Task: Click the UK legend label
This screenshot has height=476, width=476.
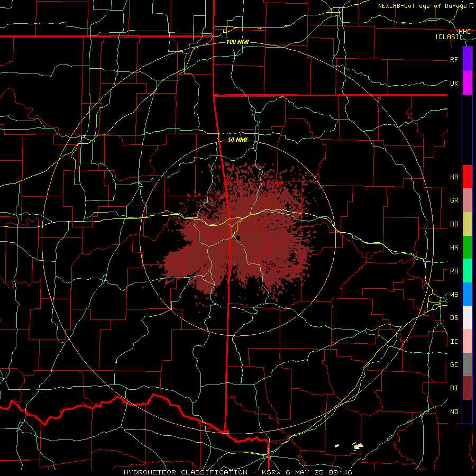Action: point(454,83)
